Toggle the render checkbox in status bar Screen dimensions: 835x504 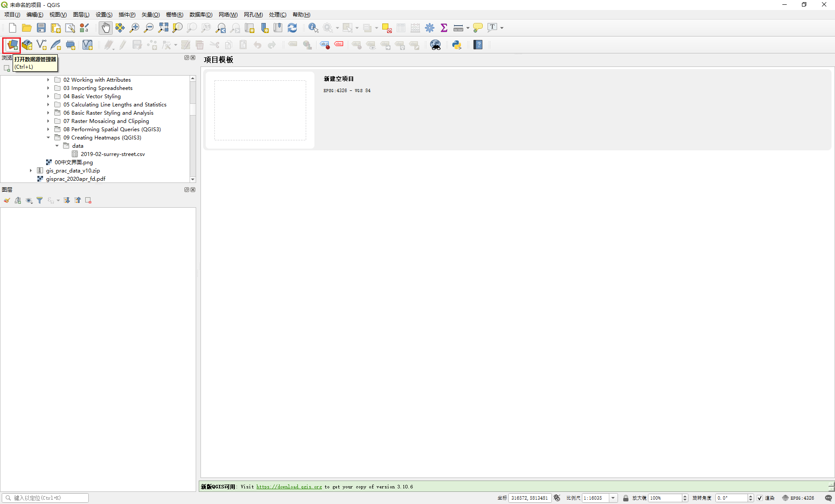(x=759, y=498)
